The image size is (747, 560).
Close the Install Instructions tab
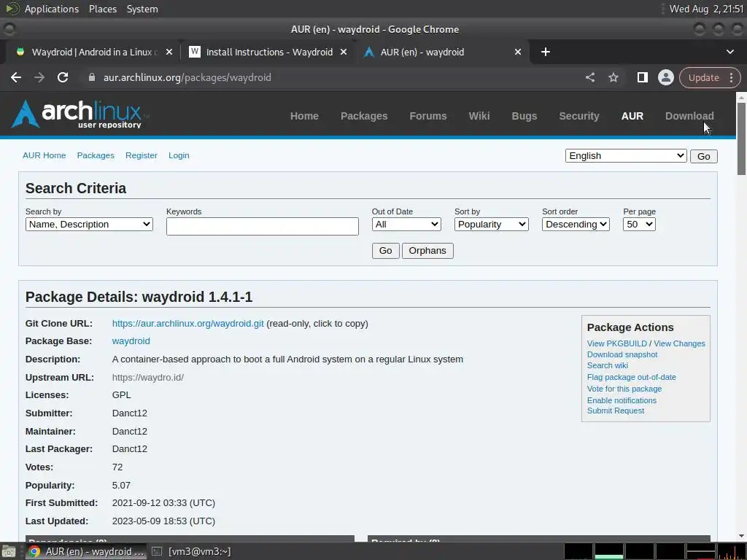tap(344, 52)
